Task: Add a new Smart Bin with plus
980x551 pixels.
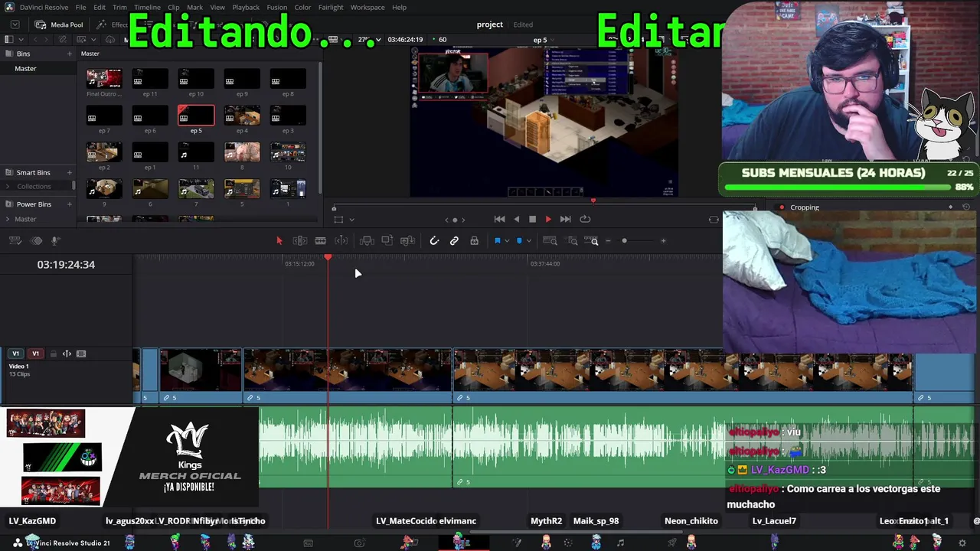Action: pyautogui.click(x=69, y=173)
